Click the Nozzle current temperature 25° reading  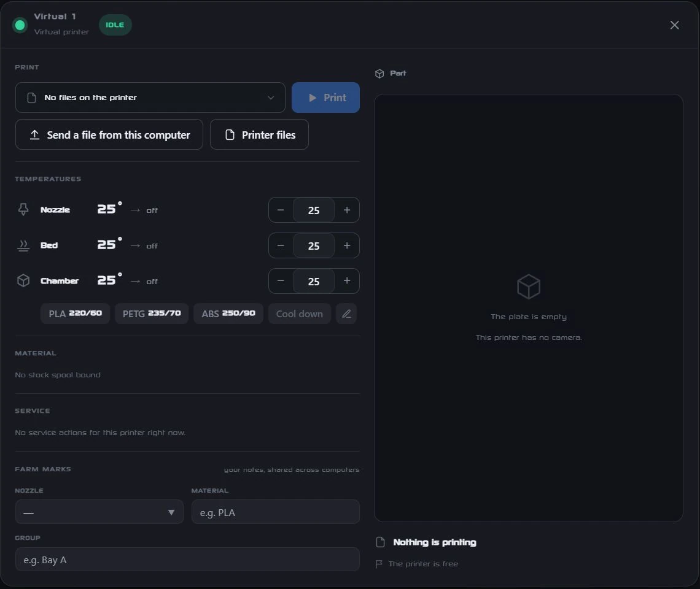(x=109, y=209)
